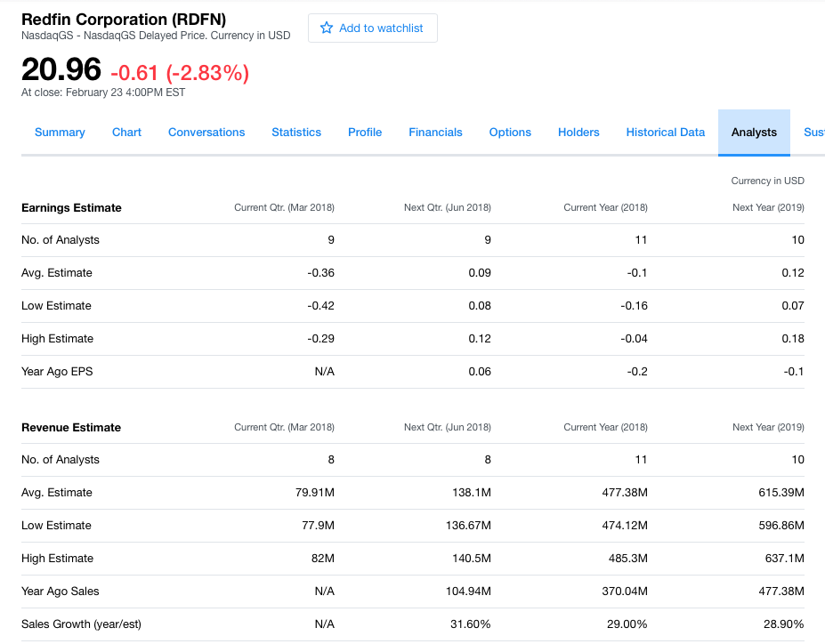The width and height of the screenshot is (825, 644).
Task: View the Profile tab
Action: [365, 132]
